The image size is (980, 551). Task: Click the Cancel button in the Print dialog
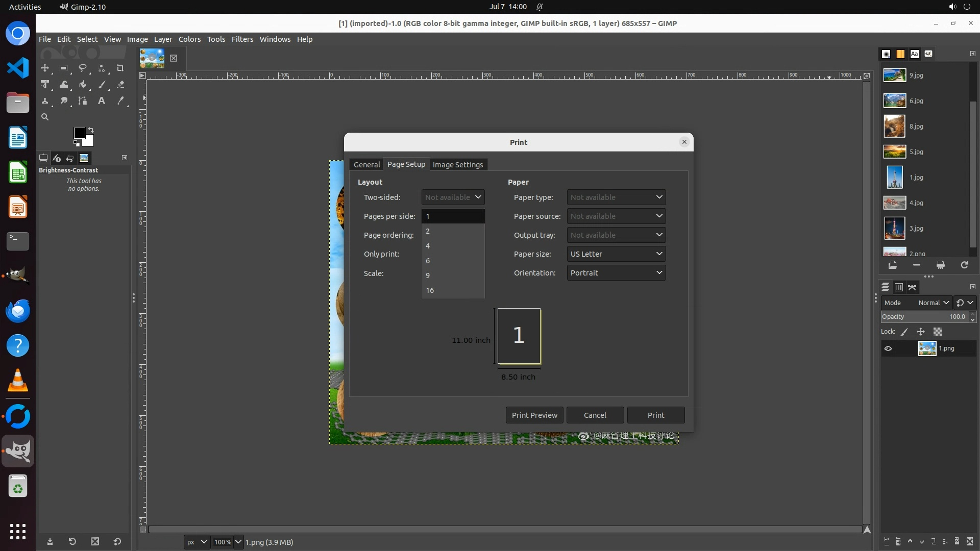click(595, 415)
